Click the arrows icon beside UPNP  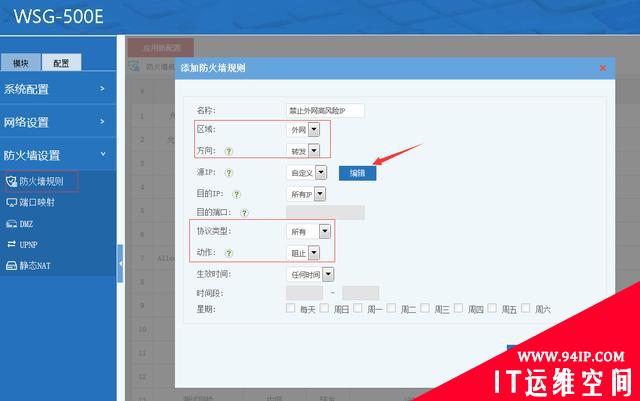coord(11,244)
